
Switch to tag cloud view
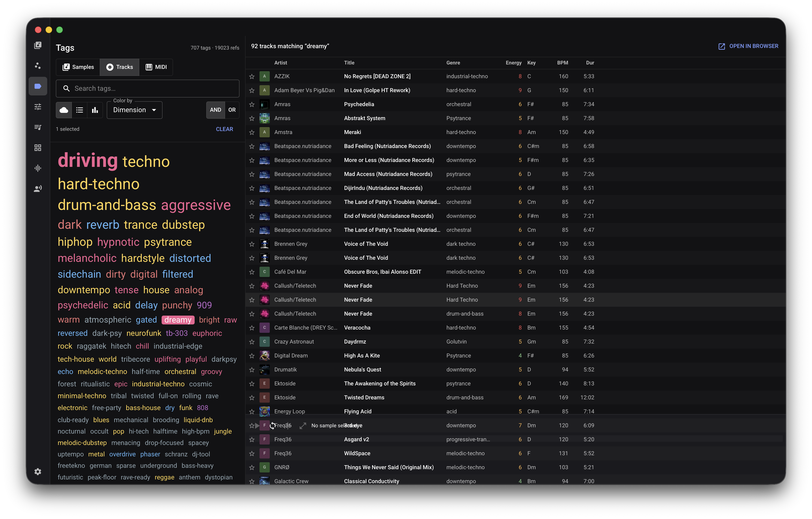point(64,110)
